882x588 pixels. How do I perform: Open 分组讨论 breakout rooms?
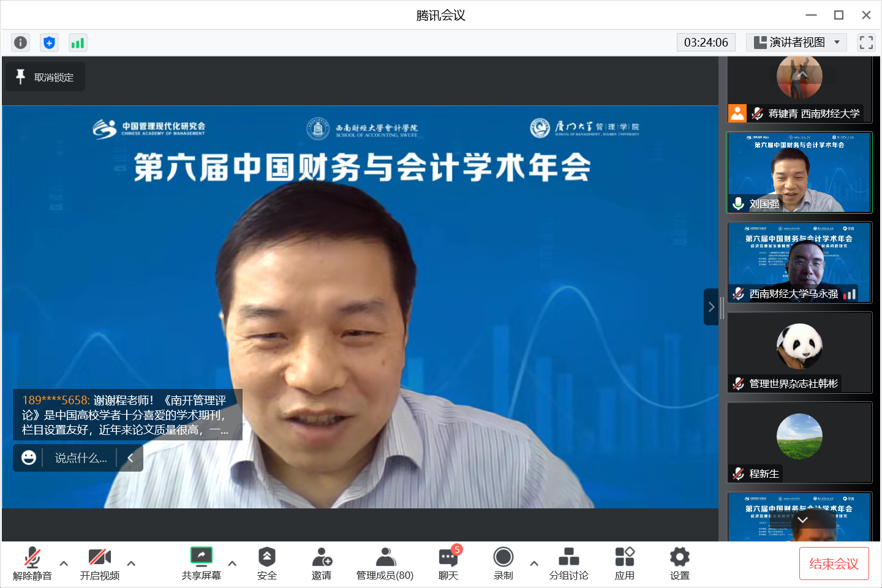pyautogui.click(x=568, y=563)
